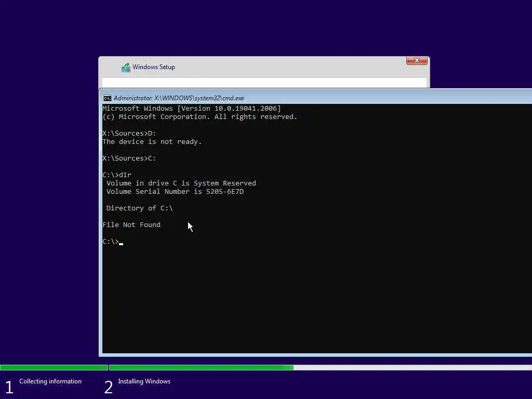
Task: Click the 'Volume in drive C is System Reserved' line
Action: (x=181, y=183)
